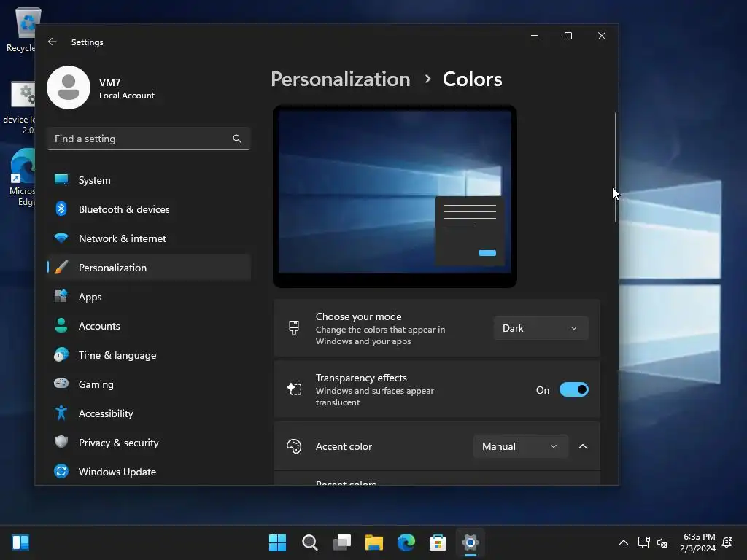
Task: Click the muted volume icon in the tray
Action: pyautogui.click(x=662, y=542)
